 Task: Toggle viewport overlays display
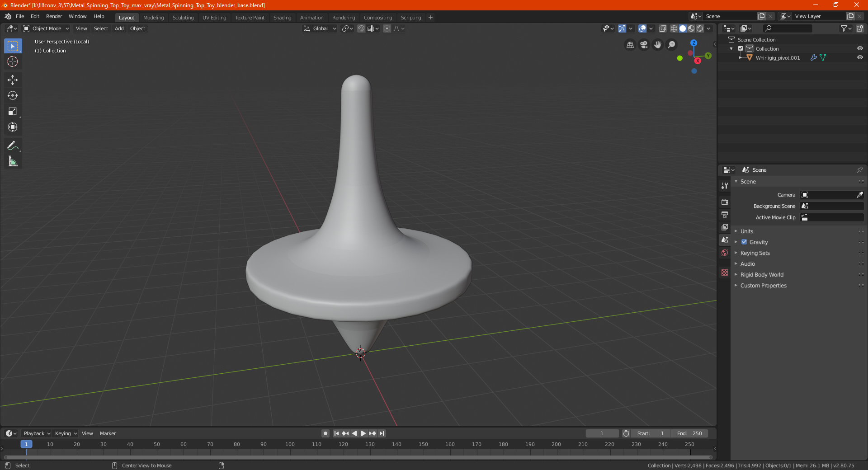point(642,28)
